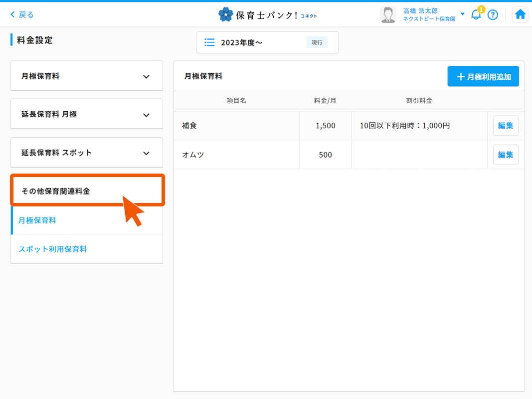Click the list icon beside 2023年度
Image resolution: width=532 pixels, height=399 pixels.
pos(209,42)
